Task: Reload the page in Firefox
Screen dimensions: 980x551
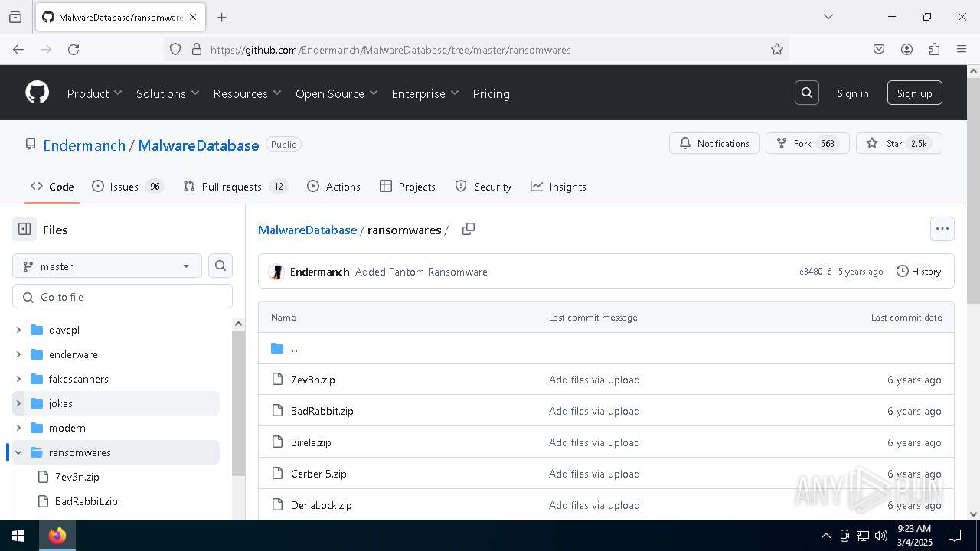Action: (x=73, y=49)
